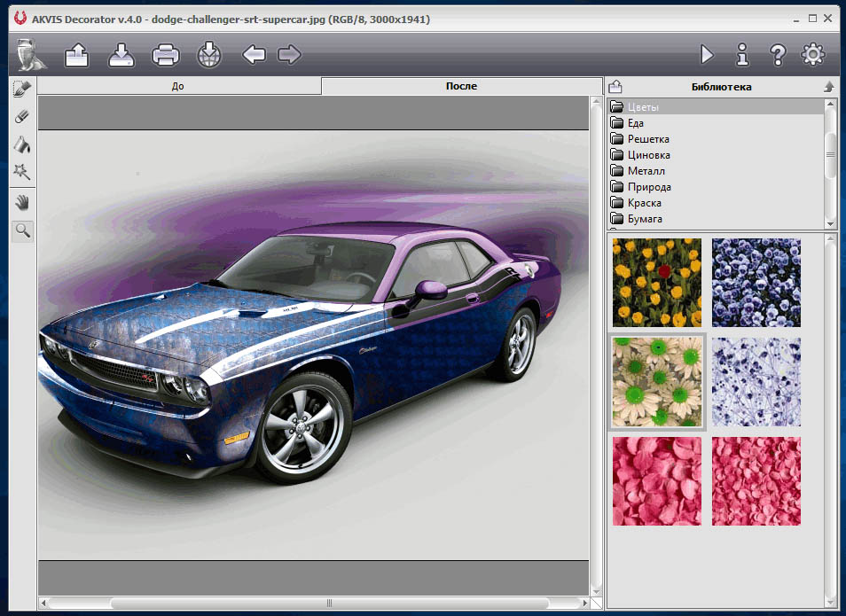The height and width of the screenshot is (616, 846).
Task: Click the up arrow icon in library header
Action: [x=829, y=87]
